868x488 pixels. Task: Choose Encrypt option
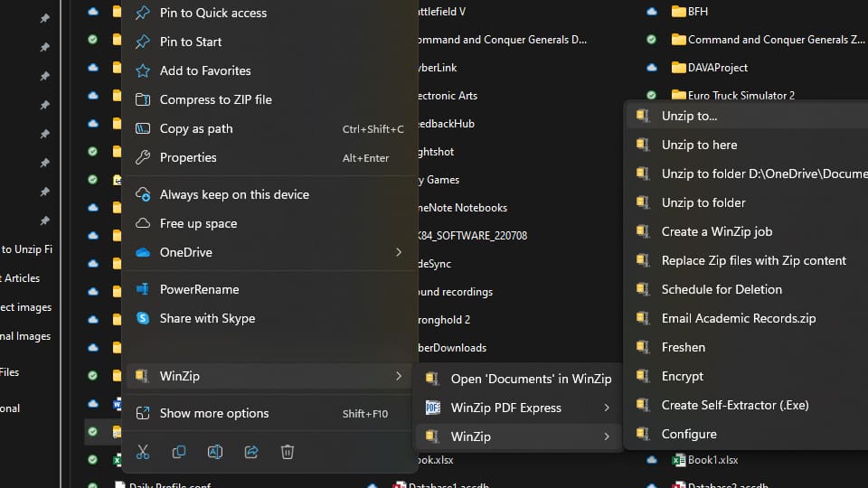(748, 376)
